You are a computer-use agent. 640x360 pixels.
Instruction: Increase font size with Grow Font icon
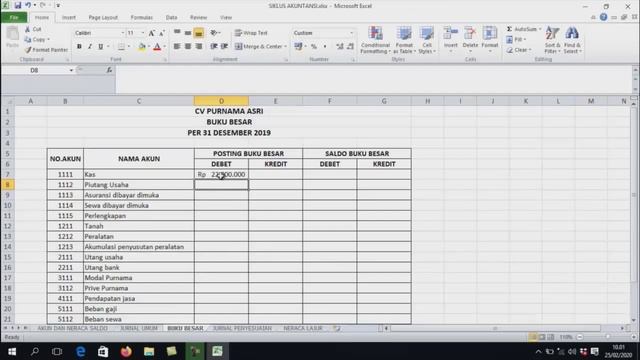point(151,33)
